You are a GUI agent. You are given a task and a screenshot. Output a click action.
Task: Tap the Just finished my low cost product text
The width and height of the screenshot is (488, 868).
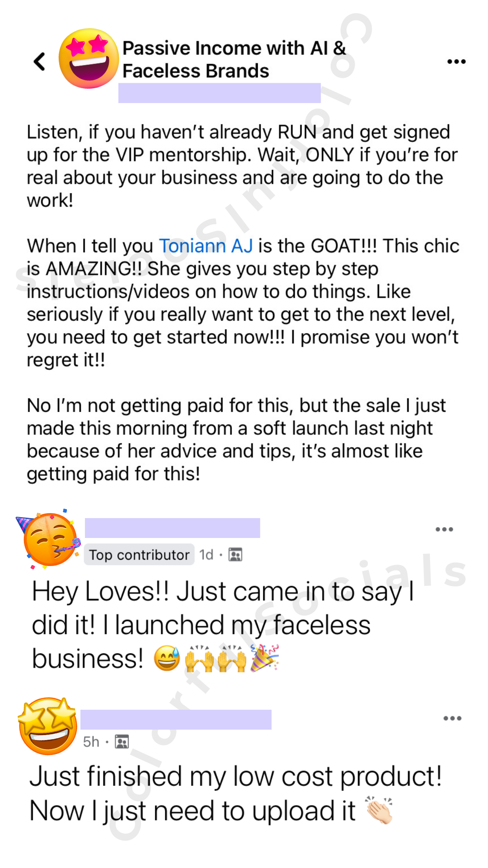click(x=235, y=793)
